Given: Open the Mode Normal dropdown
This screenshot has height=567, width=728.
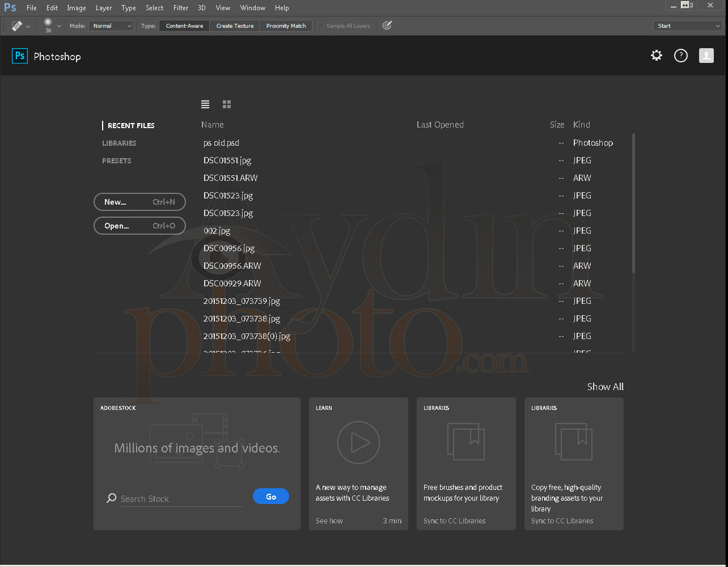Looking at the screenshot, I should click(111, 26).
